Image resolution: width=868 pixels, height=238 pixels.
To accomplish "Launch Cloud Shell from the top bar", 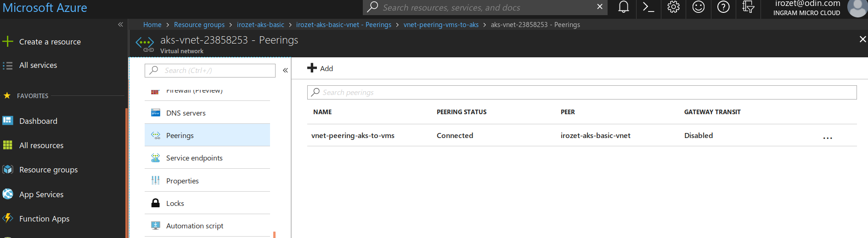I will click(648, 7).
